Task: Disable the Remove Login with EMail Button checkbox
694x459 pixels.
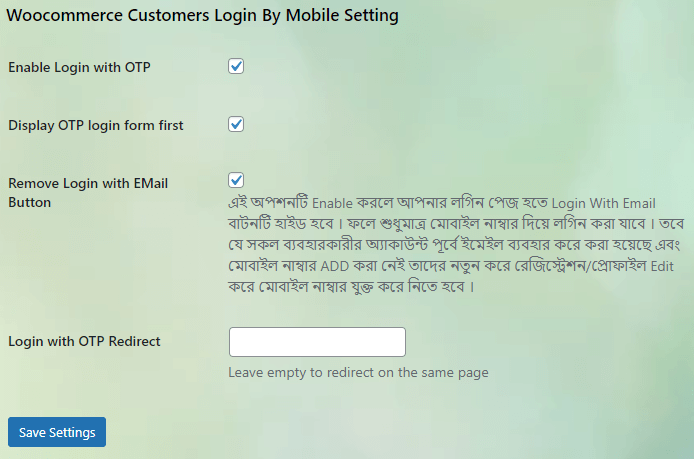Action: (236, 180)
